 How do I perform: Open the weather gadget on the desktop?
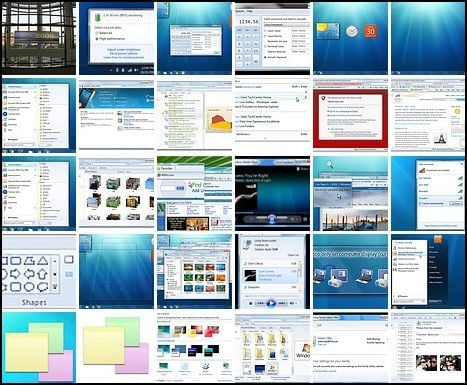pyautogui.click(x=328, y=31)
